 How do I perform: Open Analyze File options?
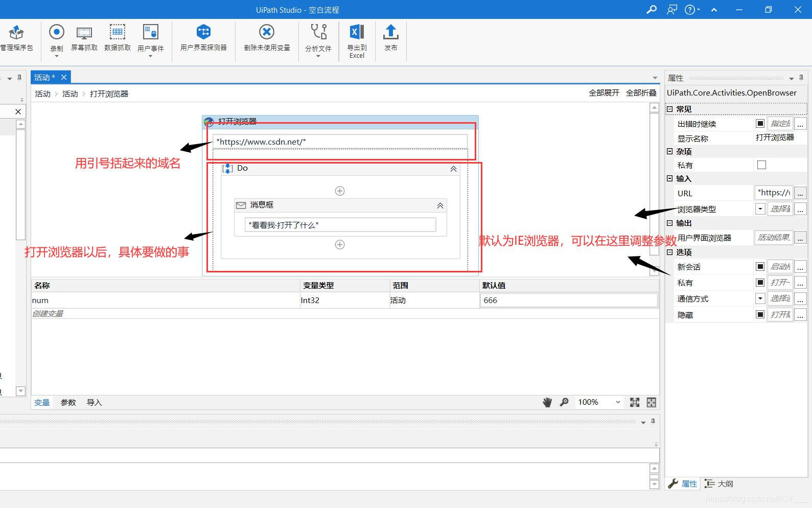(318, 40)
